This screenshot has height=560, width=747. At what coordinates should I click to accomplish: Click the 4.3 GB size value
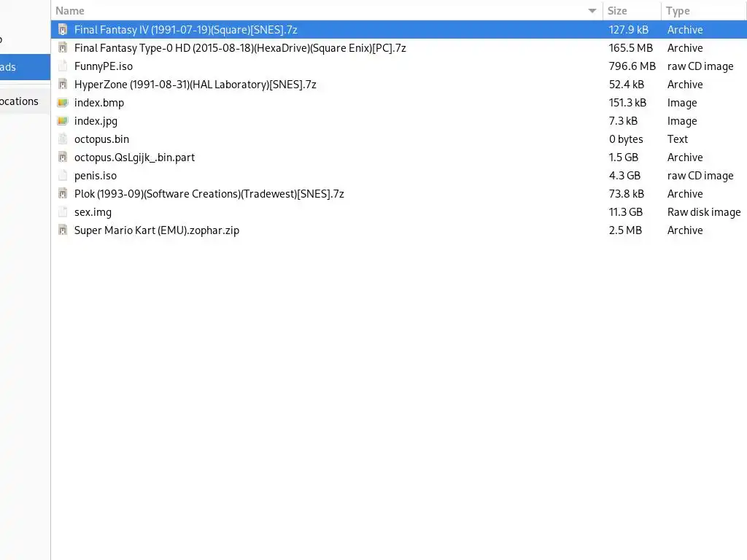point(624,175)
